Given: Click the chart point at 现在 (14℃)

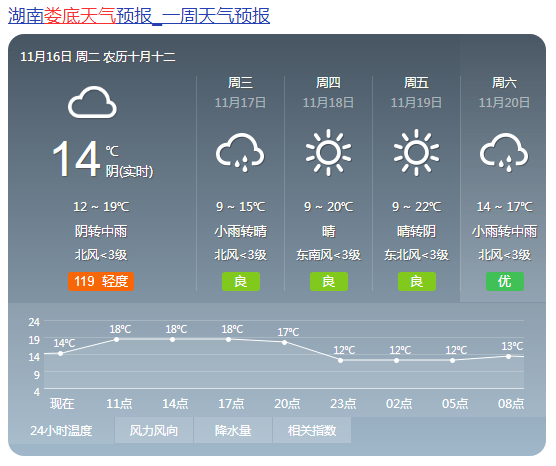Looking at the screenshot, I should click(61, 354).
